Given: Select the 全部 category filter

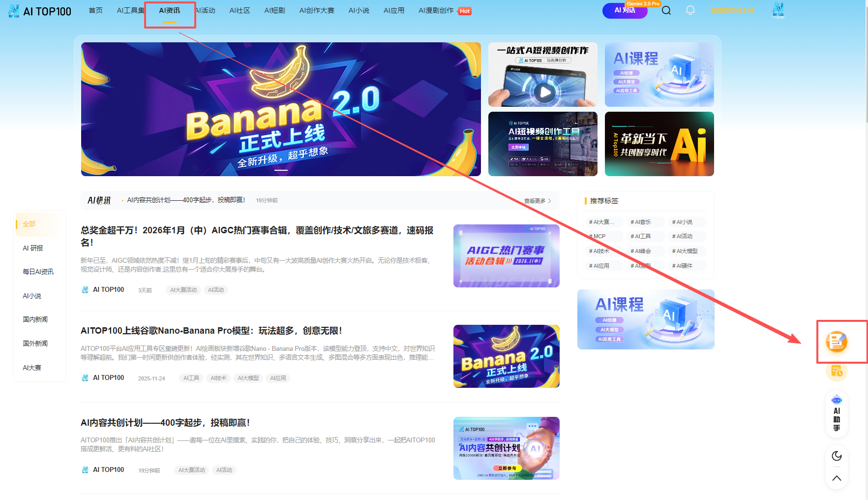Looking at the screenshot, I should click(x=29, y=224).
